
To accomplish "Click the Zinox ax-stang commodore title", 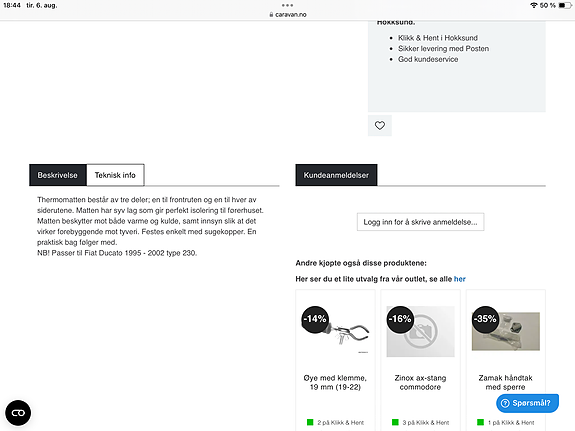I will click(x=420, y=382).
